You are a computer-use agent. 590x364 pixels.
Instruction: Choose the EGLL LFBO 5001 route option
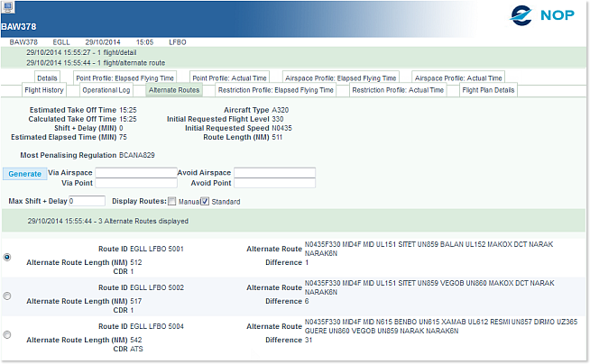[8, 257]
